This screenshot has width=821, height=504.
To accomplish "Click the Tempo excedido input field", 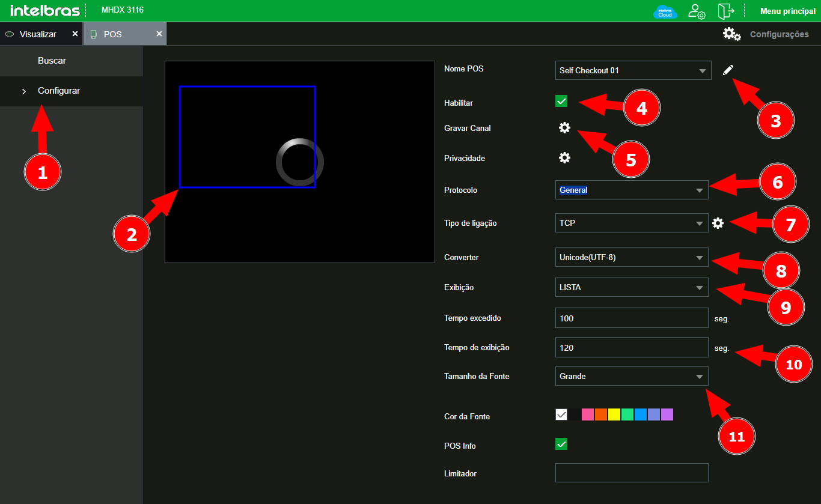I will (x=632, y=318).
